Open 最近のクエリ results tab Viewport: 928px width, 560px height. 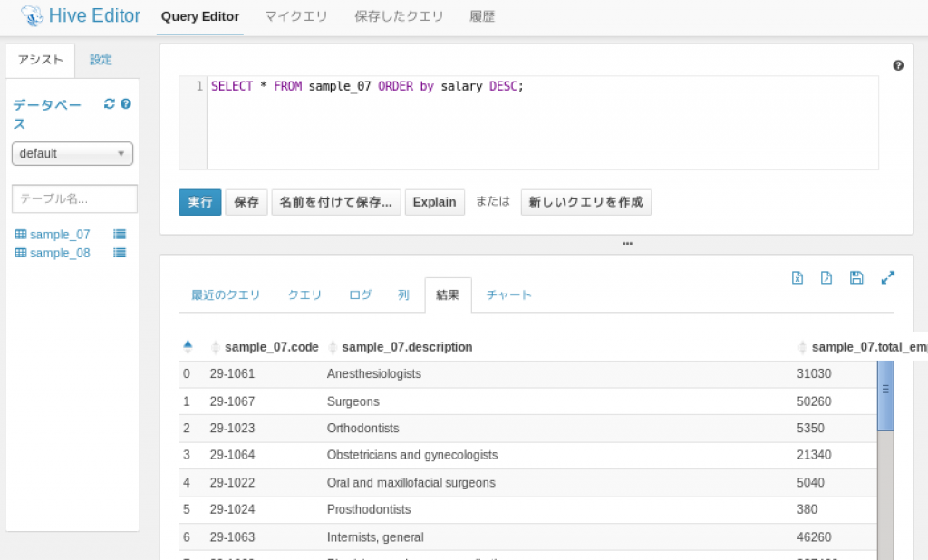point(226,294)
